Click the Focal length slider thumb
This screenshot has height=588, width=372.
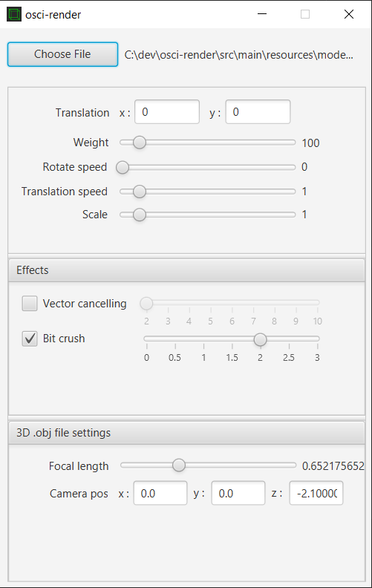tap(179, 465)
